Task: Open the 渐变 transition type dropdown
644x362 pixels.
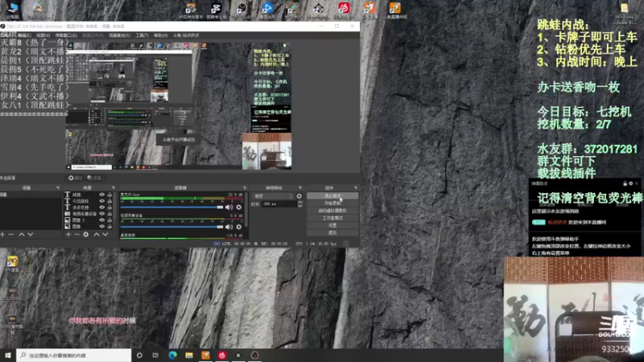Action: coord(273,196)
